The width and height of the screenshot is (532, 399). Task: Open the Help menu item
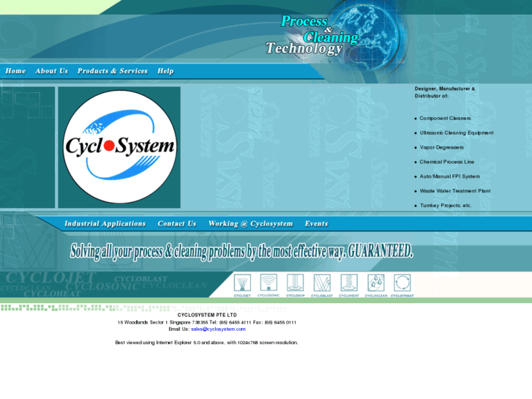point(165,71)
